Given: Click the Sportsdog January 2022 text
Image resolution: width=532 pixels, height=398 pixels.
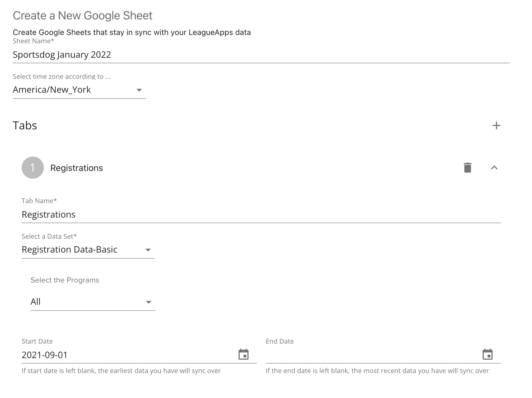Looking at the screenshot, I should 62,54.
